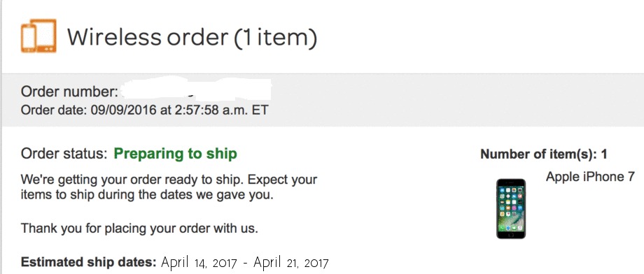The image size is (644, 274).
Task: Click the 'Estimated ship dates:' label
Action: pos(89,262)
